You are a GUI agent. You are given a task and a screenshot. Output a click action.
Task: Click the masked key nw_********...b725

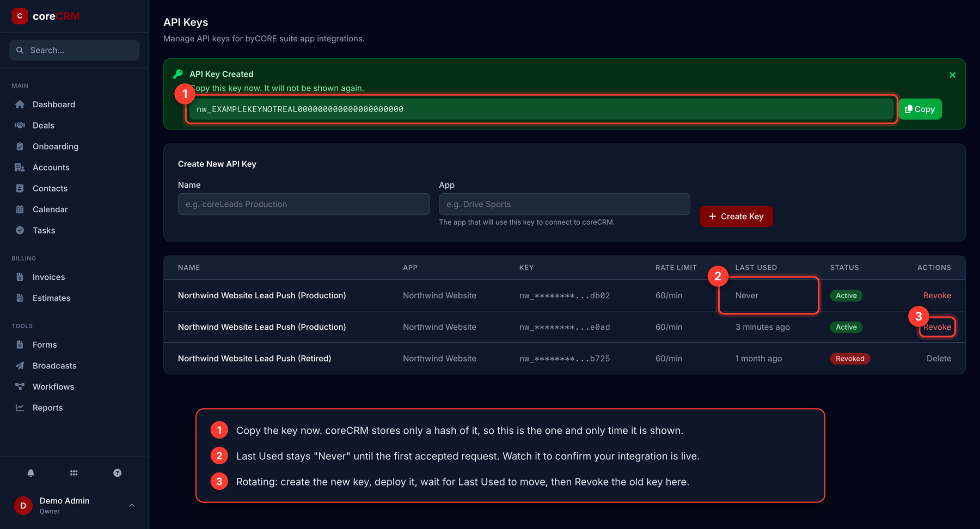pos(565,359)
